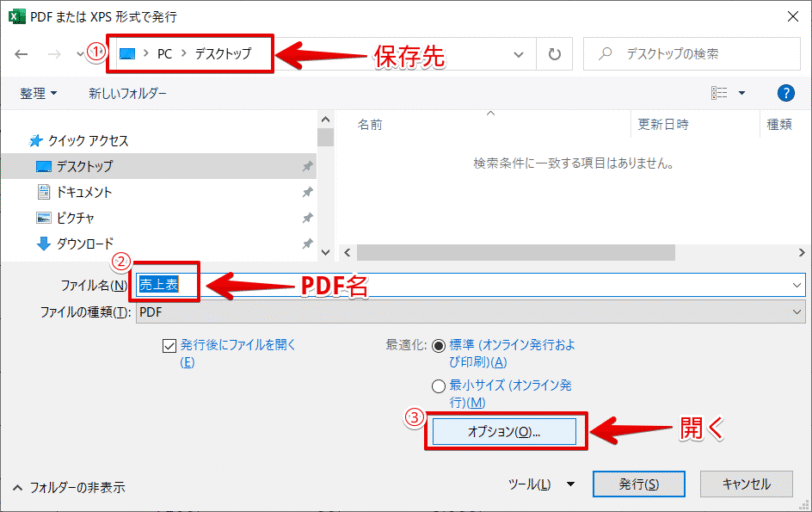The width and height of the screenshot is (812, 512).
Task: Click the Excel icon in the title bar
Action: coord(17,17)
